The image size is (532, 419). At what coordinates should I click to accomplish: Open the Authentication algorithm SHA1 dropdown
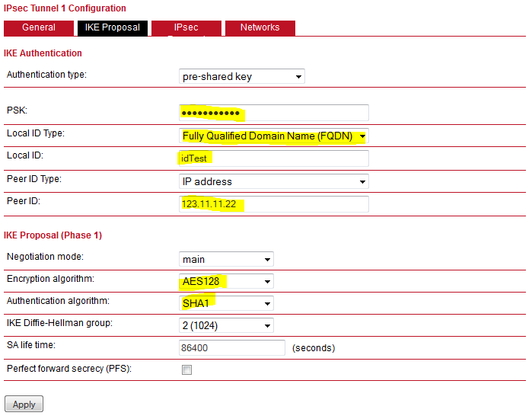pos(226,303)
